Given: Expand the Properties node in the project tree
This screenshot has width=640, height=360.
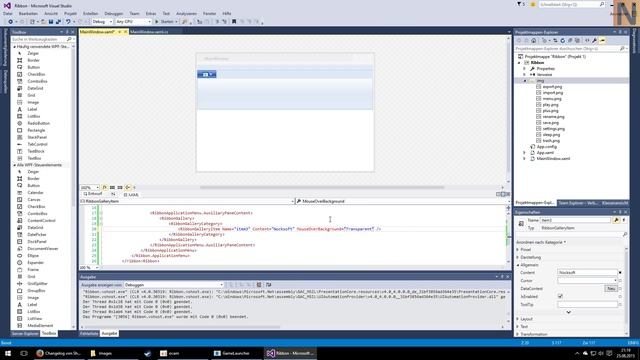Looking at the screenshot, I should [x=525, y=69].
